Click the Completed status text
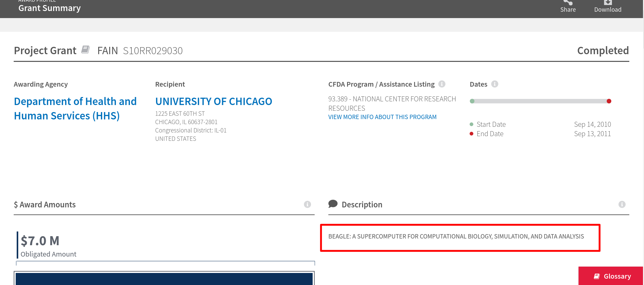The image size is (644, 285). (603, 51)
